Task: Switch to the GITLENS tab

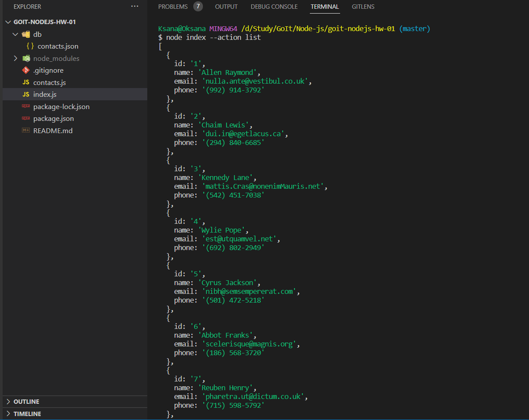Action: tap(363, 7)
